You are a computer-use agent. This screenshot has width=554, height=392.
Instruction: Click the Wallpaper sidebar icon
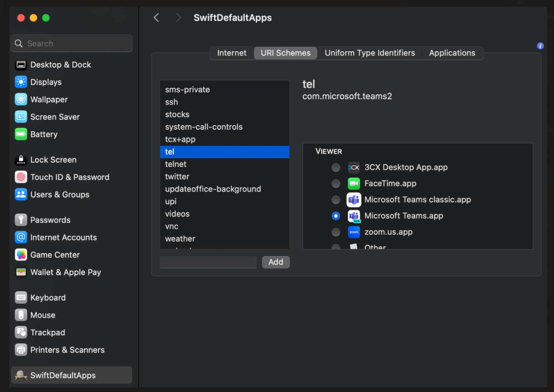click(21, 100)
